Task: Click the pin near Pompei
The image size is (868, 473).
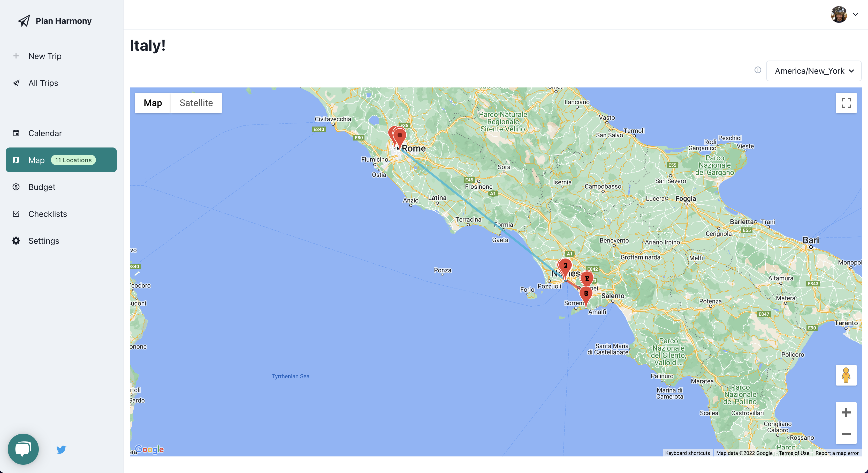Action: (x=587, y=279)
